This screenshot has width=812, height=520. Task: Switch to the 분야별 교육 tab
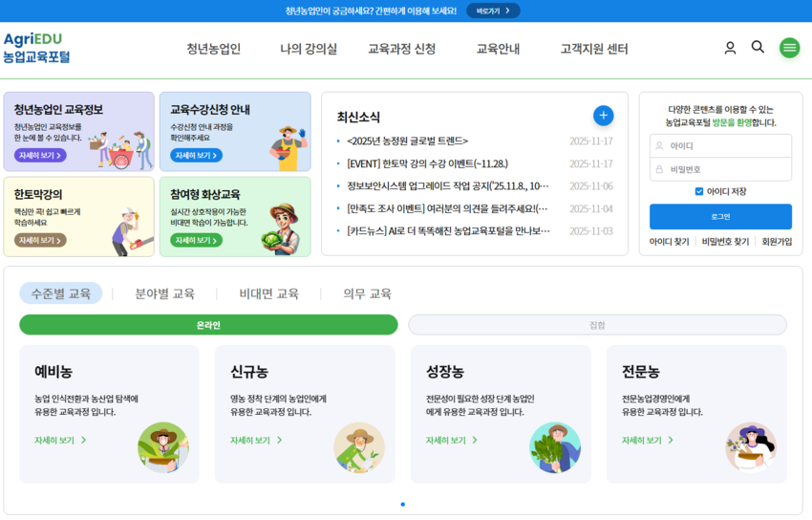(164, 293)
